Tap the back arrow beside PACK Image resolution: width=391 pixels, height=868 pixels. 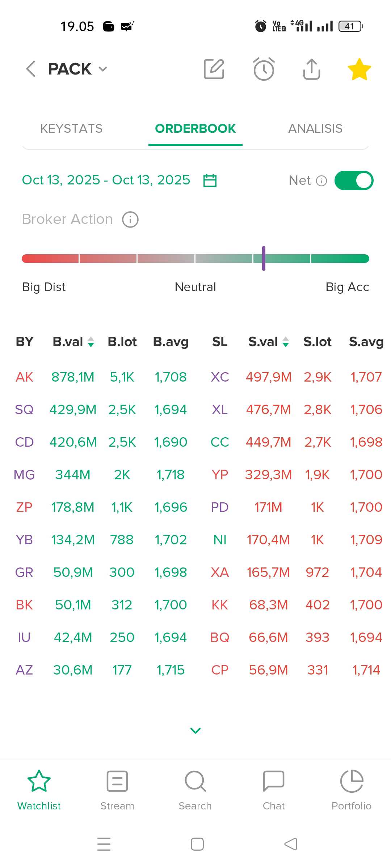click(x=31, y=69)
